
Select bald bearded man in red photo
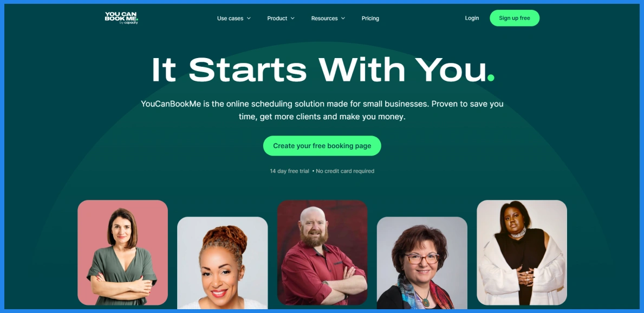(322, 253)
